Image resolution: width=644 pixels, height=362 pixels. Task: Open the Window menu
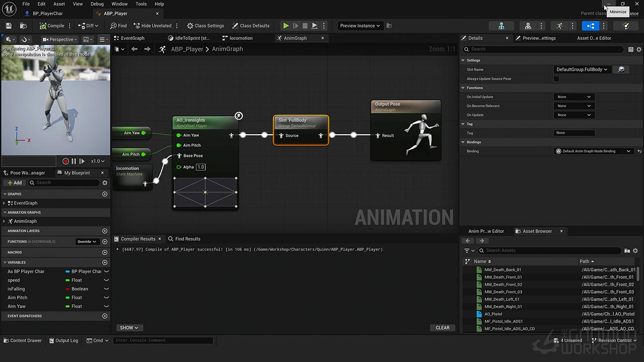point(119,4)
